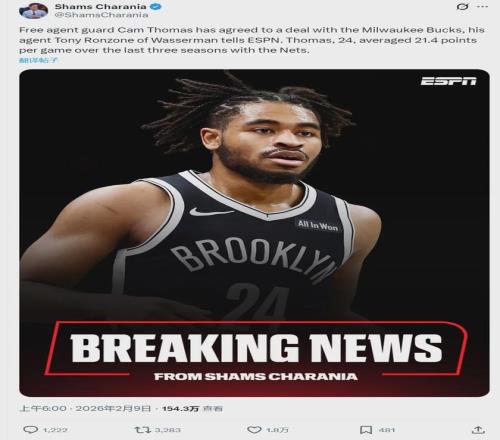The width and height of the screenshot is (500, 440).
Task: Click the translate post link
Action: 39,60
